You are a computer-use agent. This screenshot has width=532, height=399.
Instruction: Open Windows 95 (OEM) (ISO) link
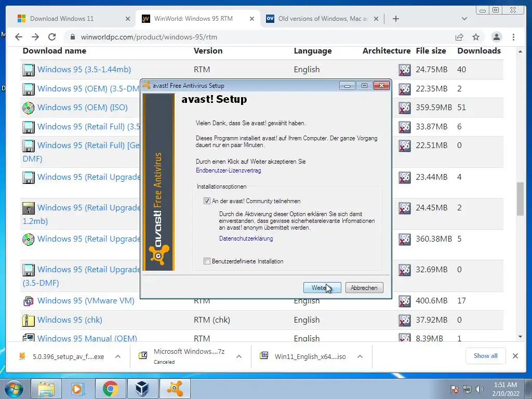click(x=83, y=108)
